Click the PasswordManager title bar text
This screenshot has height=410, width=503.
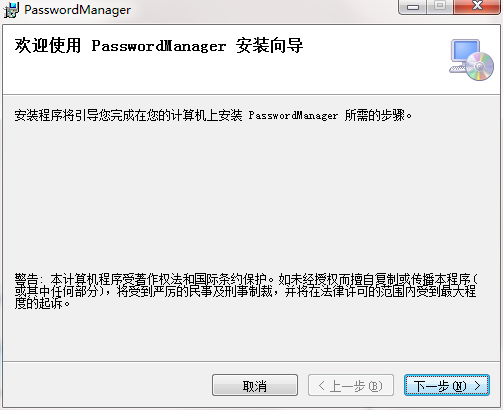click(77, 10)
